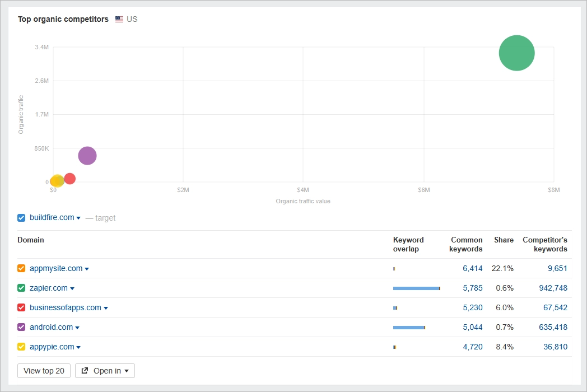The image size is (587, 392).
Task: Disable the appmysite.com orange checkbox
Action: pyautogui.click(x=21, y=268)
